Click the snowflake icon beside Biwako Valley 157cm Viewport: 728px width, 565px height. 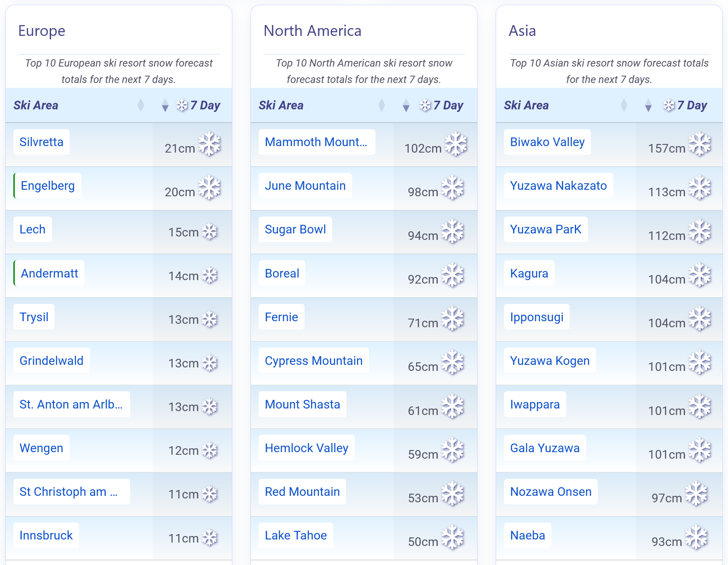tap(699, 144)
